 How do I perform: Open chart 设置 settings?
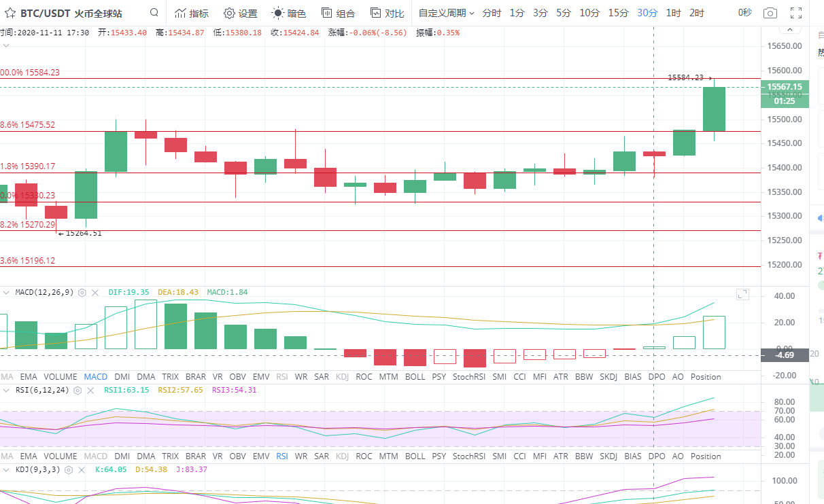click(241, 13)
